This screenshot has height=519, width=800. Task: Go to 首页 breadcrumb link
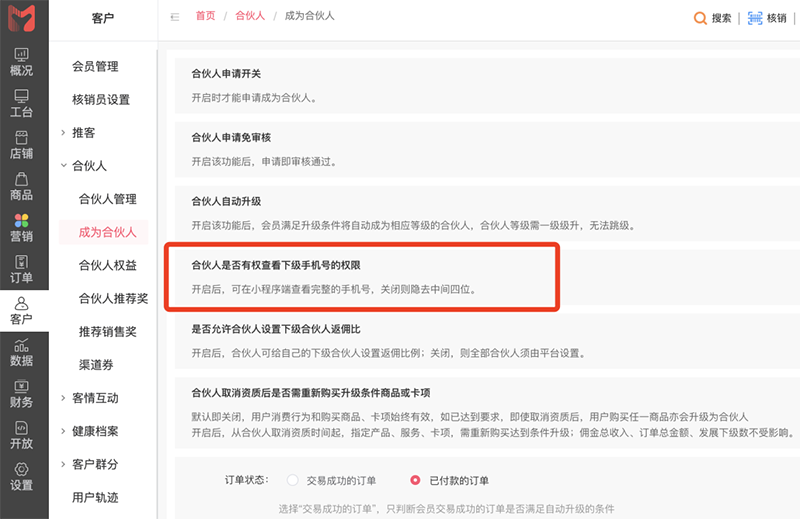coord(206,16)
